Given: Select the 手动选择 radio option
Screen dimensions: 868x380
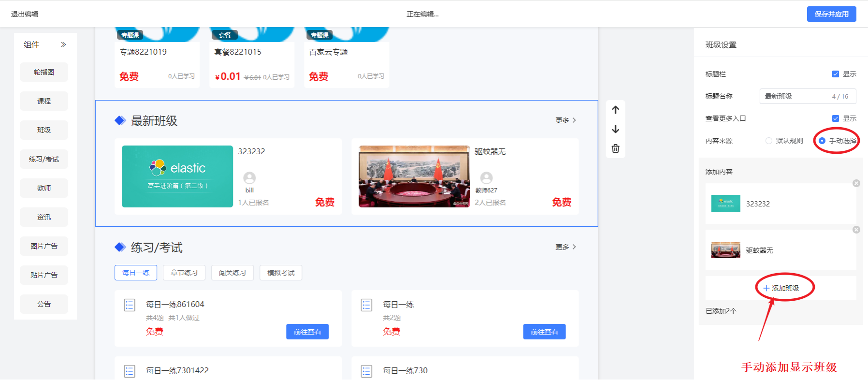Looking at the screenshot, I should pos(822,141).
